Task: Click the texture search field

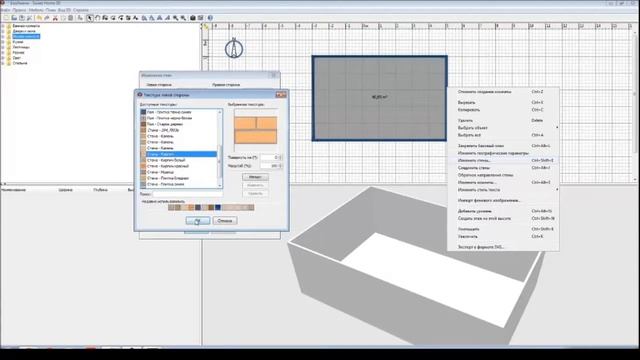Action: click(187, 194)
